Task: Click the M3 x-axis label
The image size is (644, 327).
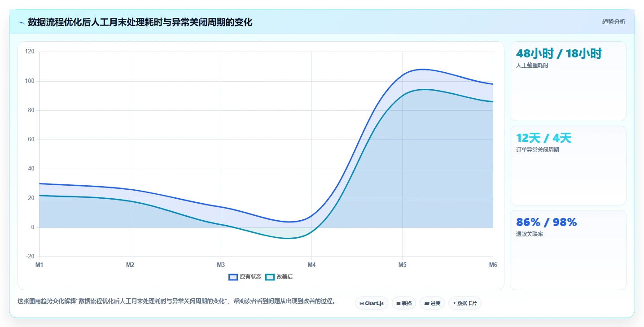Action: pyautogui.click(x=221, y=265)
